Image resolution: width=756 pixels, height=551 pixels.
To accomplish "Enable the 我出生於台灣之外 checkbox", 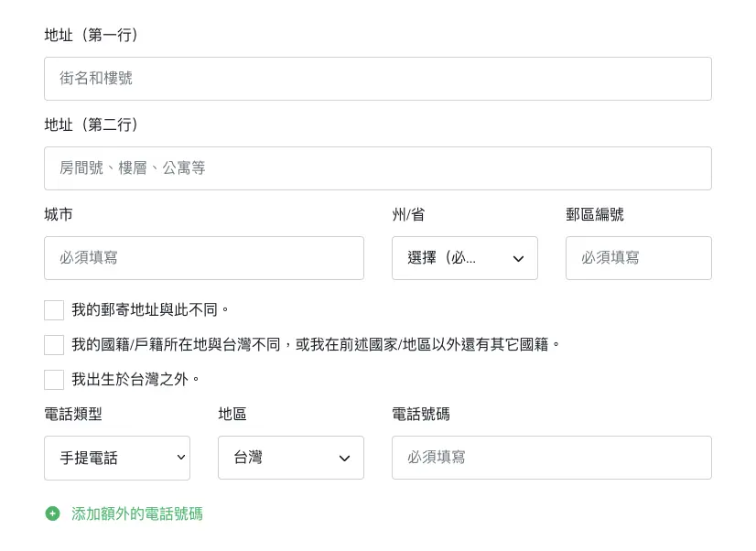I will 54,380.
